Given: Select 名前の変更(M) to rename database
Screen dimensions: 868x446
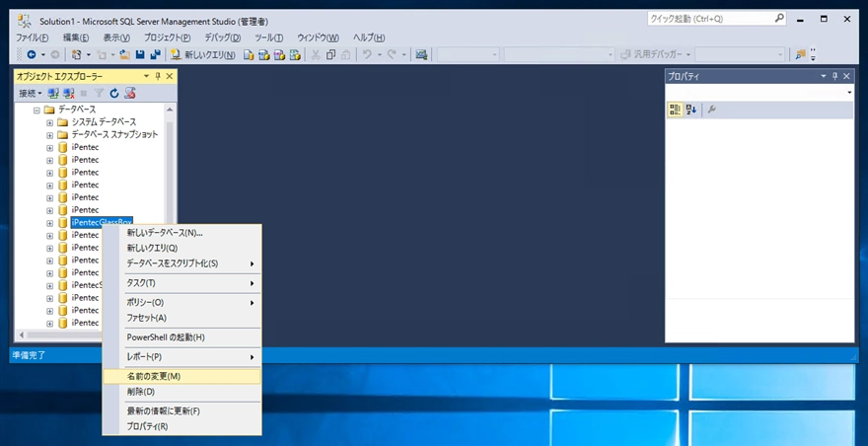Looking at the screenshot, I should coord(181,376).
